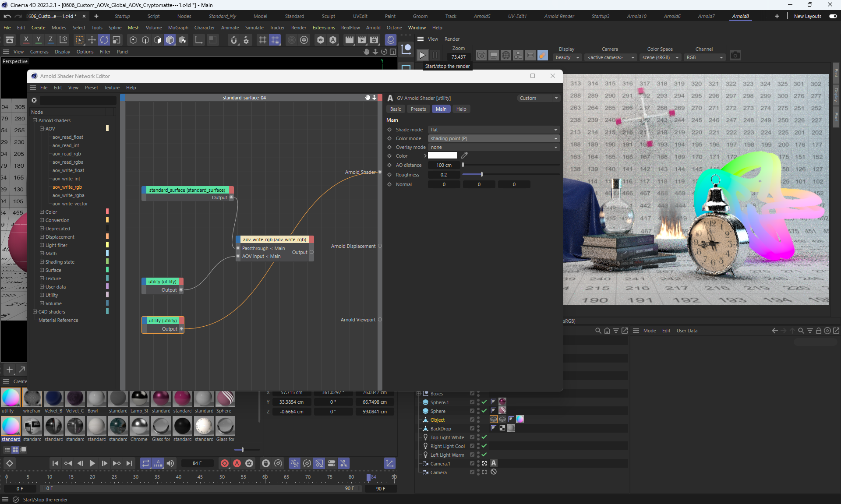Image resolution: width=841 pixels, height=504 pixels.
Task: Switch to the Presets tab
Action: (x=418, y=109)
